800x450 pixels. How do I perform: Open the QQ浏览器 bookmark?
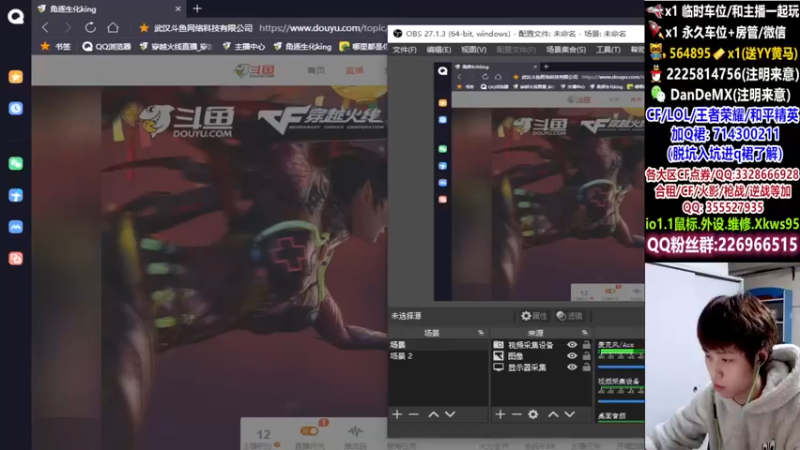[x=107, y=46]
